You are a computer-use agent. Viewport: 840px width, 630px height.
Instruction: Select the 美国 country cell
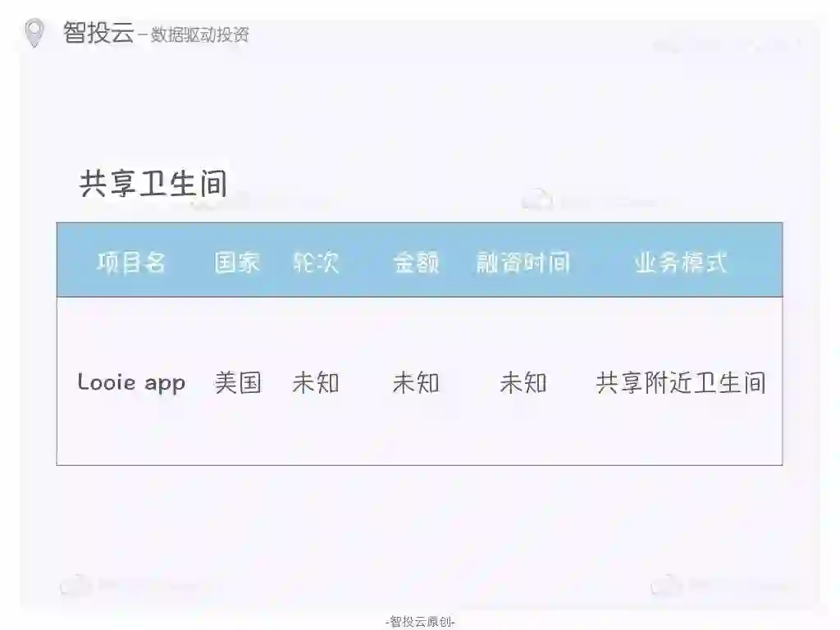pos(237,383)
